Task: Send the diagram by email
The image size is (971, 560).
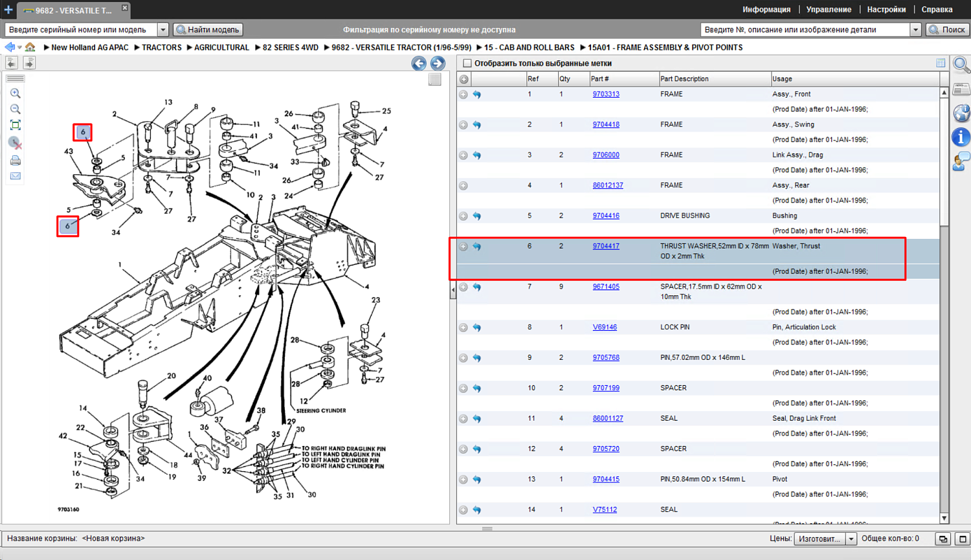Action: pos(16,176)
